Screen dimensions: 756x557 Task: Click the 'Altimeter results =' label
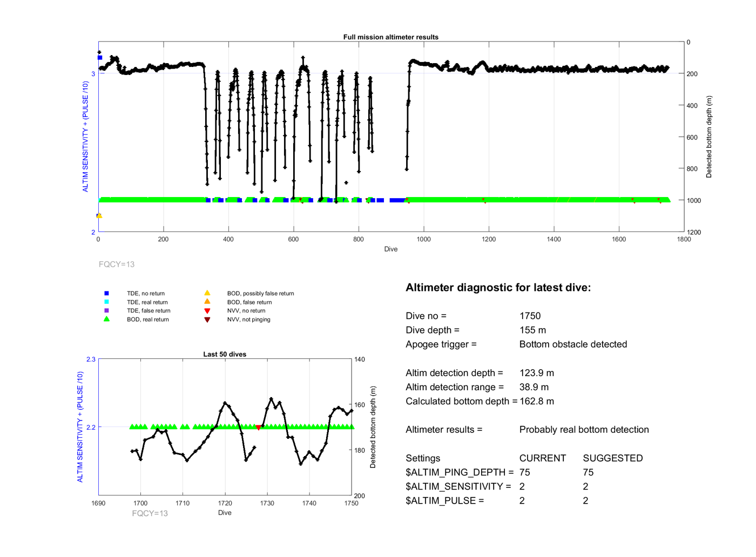click(x=444, y=430)
